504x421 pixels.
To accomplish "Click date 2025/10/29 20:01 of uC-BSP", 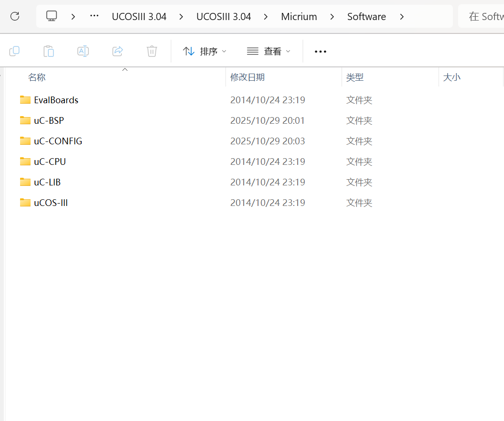I will [x=268, y=120].
